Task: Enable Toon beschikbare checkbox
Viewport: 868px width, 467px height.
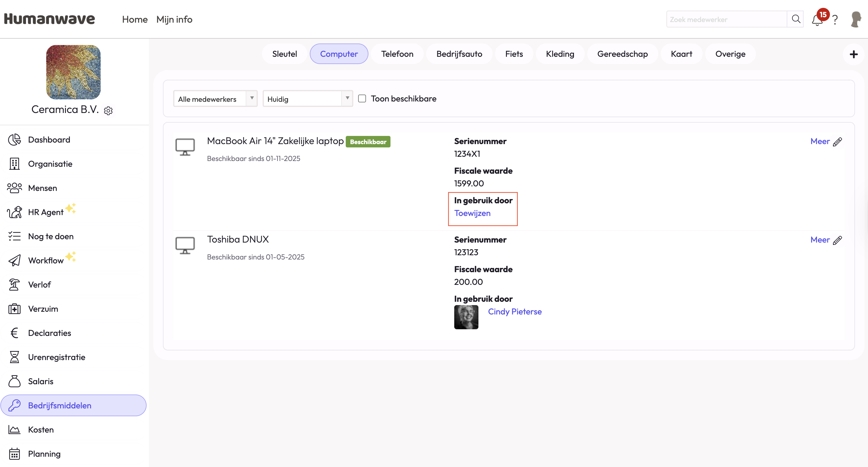Action: pos(362,99)
